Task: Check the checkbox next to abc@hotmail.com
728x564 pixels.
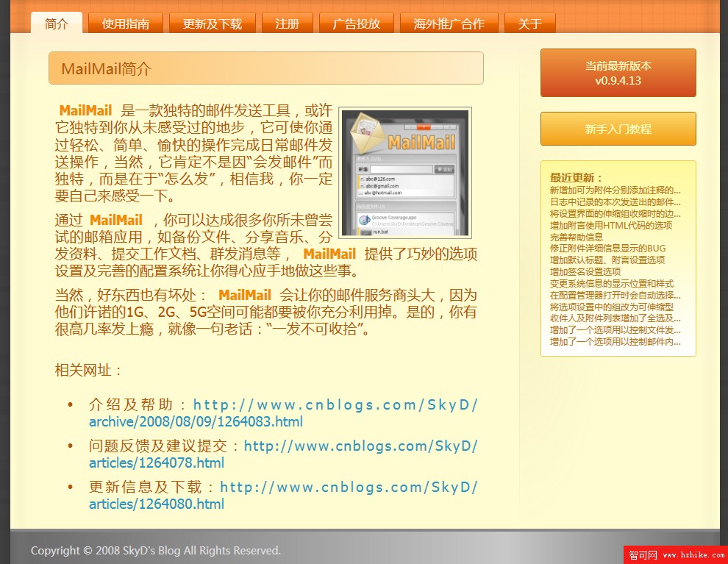Action: [362, 193]
